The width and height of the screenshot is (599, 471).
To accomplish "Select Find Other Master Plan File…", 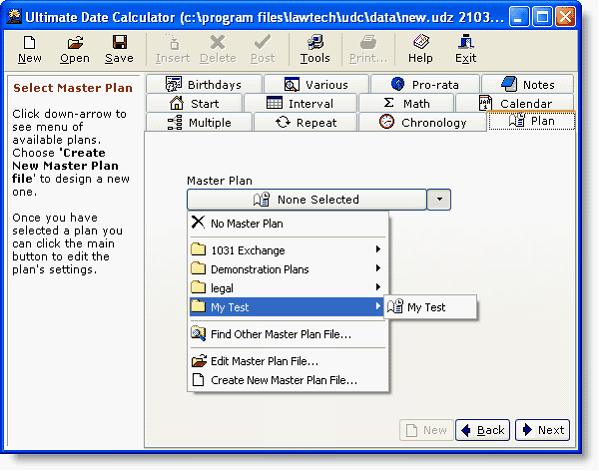I will [x=289, y=334].
